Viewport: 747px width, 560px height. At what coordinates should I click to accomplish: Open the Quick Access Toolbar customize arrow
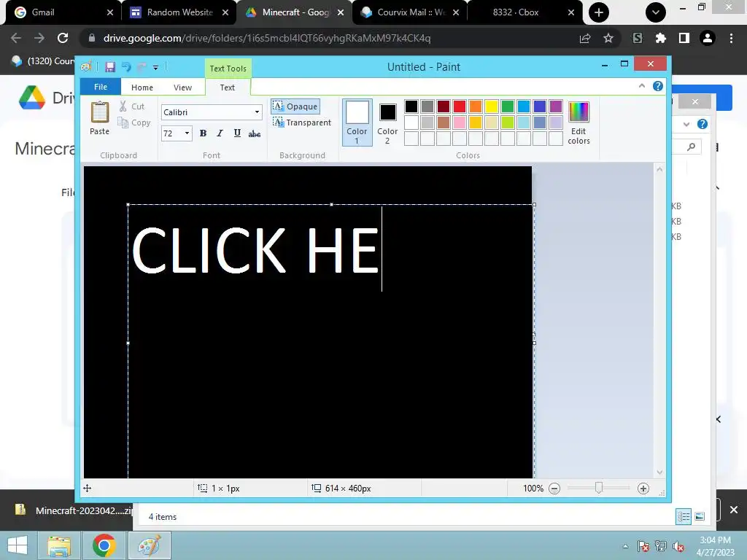(155, 68)
